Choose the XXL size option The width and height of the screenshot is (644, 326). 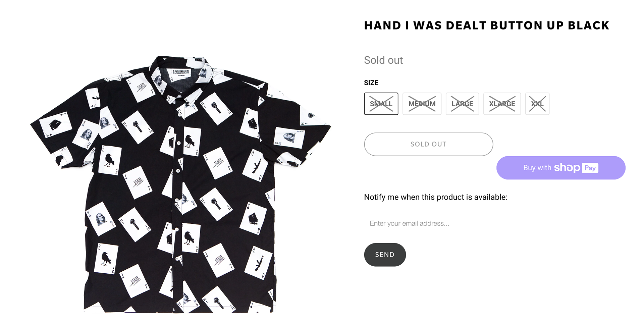point(537,104)
